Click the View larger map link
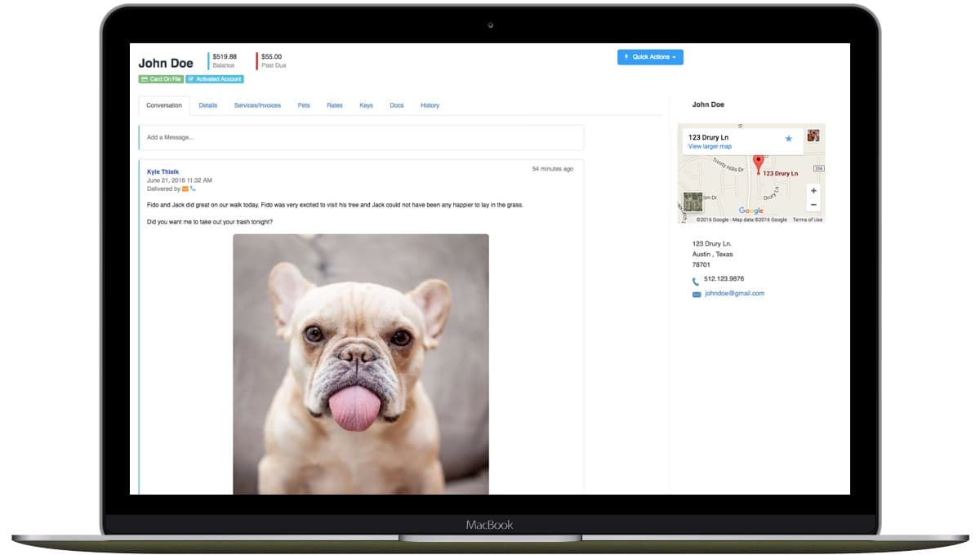This screenshot has height=555, width=980. (710, 147)
